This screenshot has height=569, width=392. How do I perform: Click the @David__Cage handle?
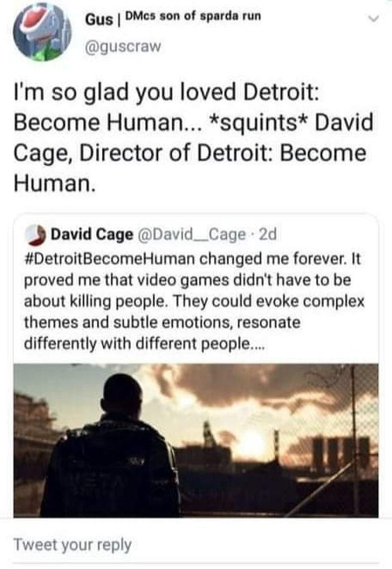[x=193, y=235]
